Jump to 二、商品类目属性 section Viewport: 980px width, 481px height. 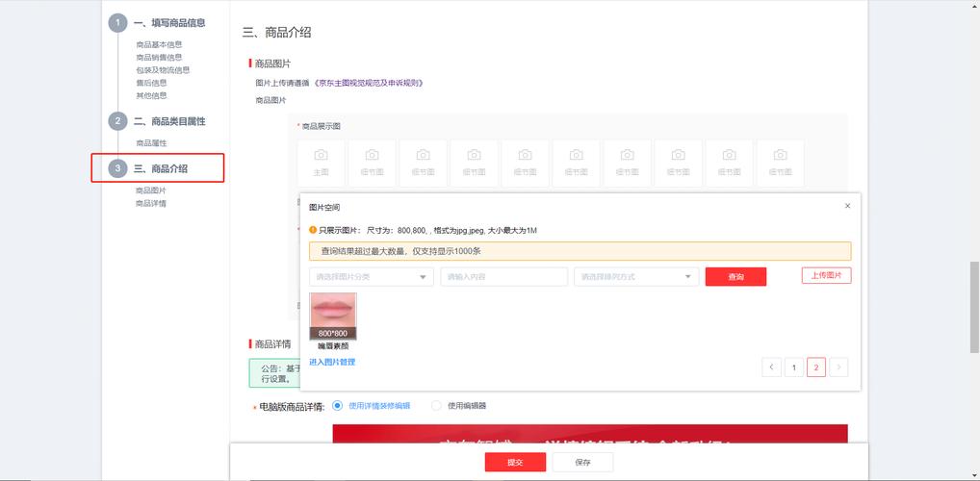(x=169, y=121)
